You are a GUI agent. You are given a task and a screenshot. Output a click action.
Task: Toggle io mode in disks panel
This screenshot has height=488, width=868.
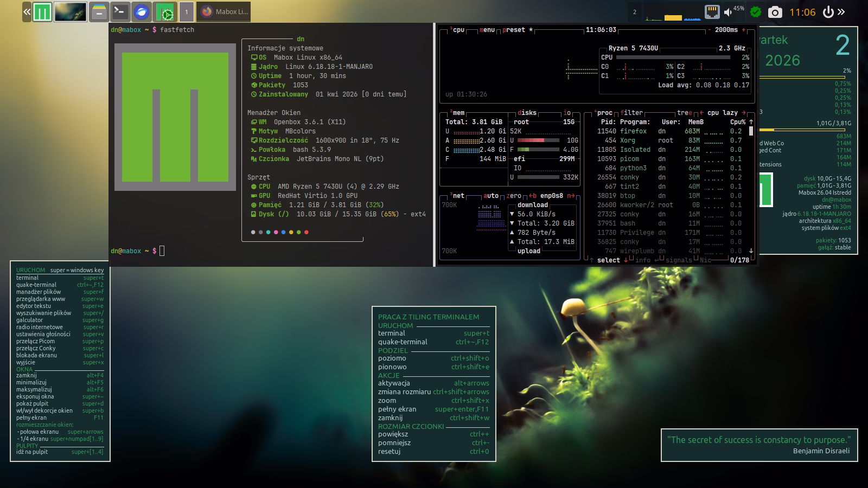[567, 113]
